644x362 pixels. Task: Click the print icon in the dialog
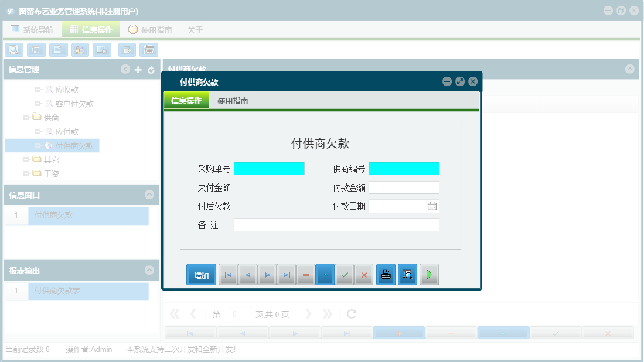[x=386, y=274]
